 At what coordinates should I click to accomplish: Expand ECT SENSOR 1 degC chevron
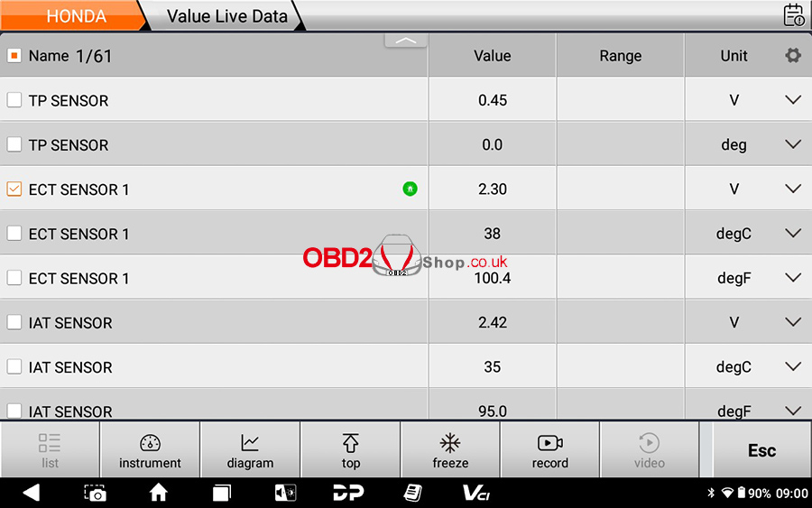(x=793, y=234)
